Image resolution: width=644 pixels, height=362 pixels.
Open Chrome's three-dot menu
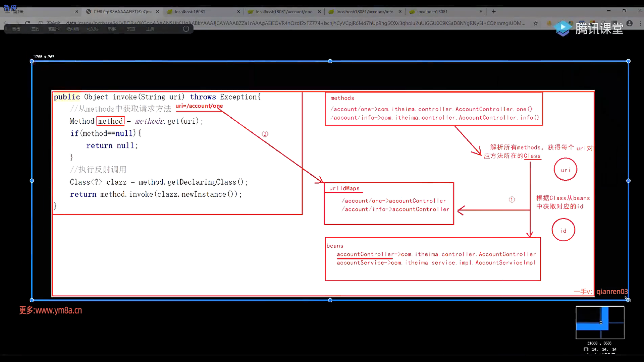pos(640,23)
